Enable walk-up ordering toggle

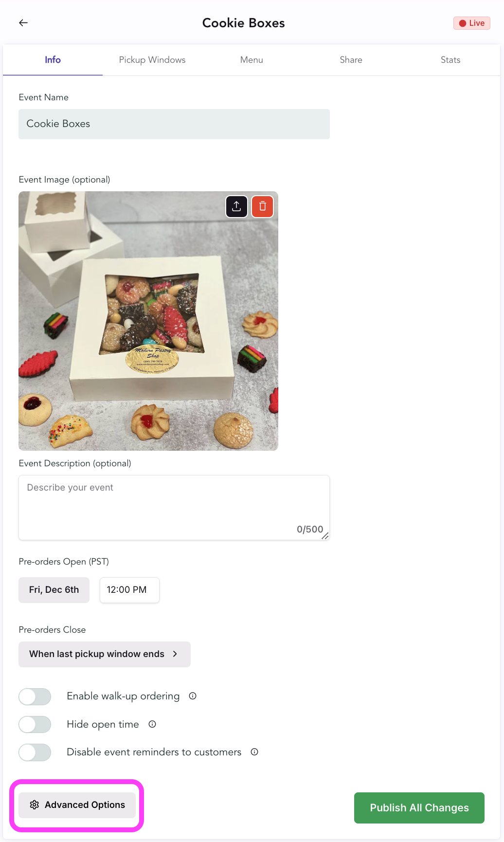coord(35,696)
